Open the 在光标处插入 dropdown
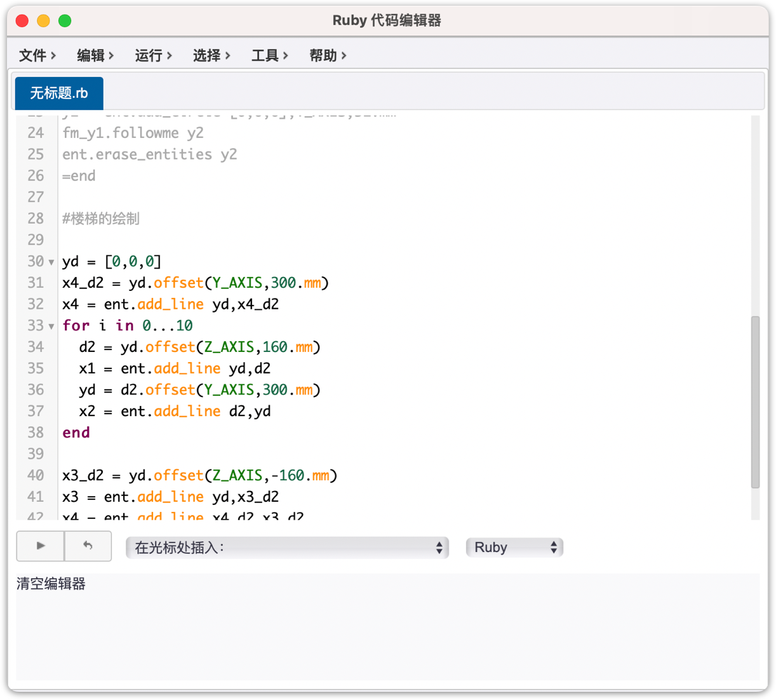 click(x=287, y=548)
